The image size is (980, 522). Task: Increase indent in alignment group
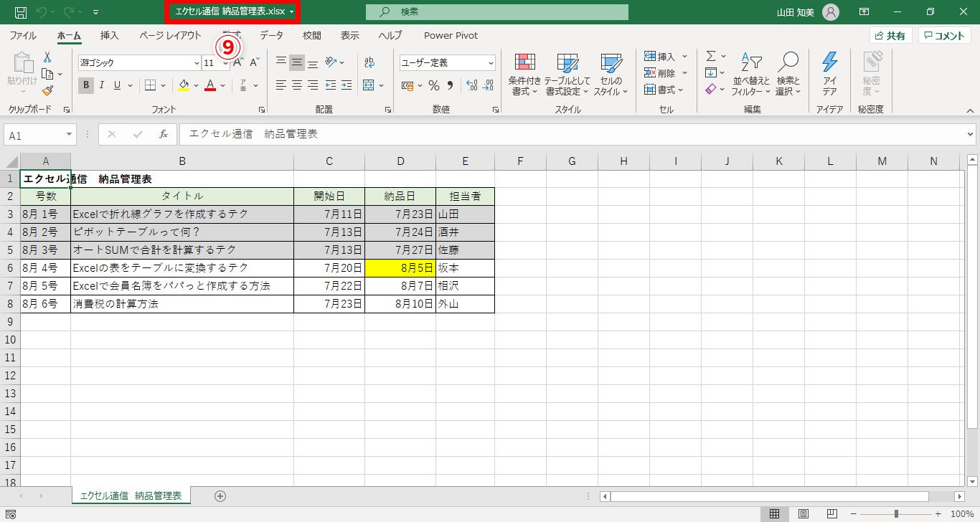(347, 85)
